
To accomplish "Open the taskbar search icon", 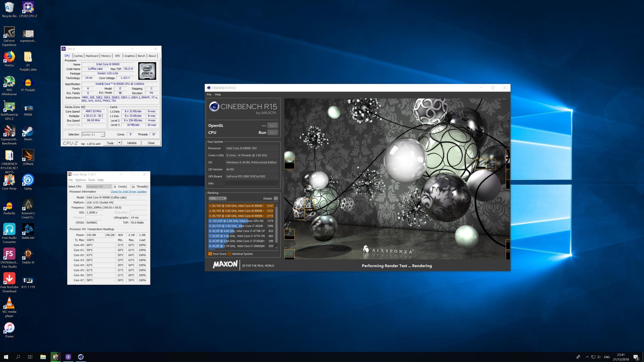I will coord(18,357).
